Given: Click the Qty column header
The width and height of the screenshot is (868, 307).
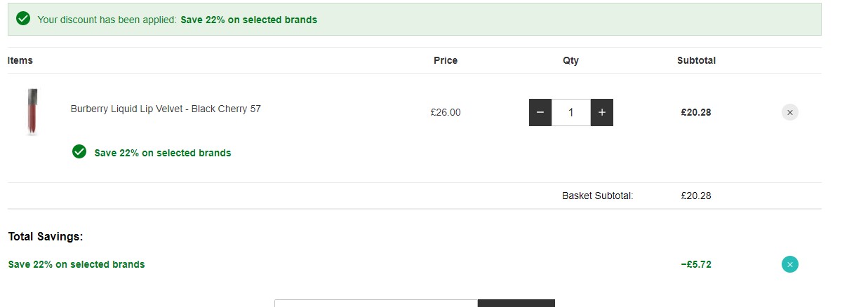Looking at the screenshot, I should click(x=571, y=60).
